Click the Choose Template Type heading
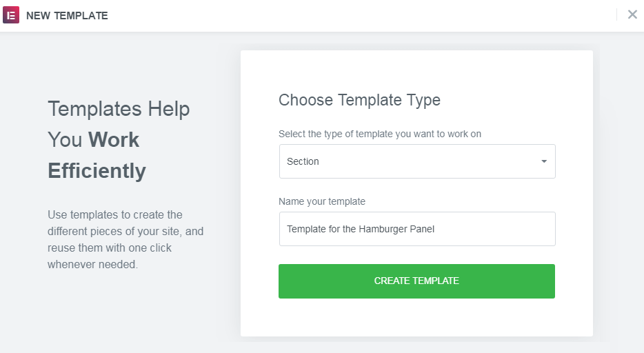Image resolution: width=644 pixels, height=353 pixels. [359, 100]
